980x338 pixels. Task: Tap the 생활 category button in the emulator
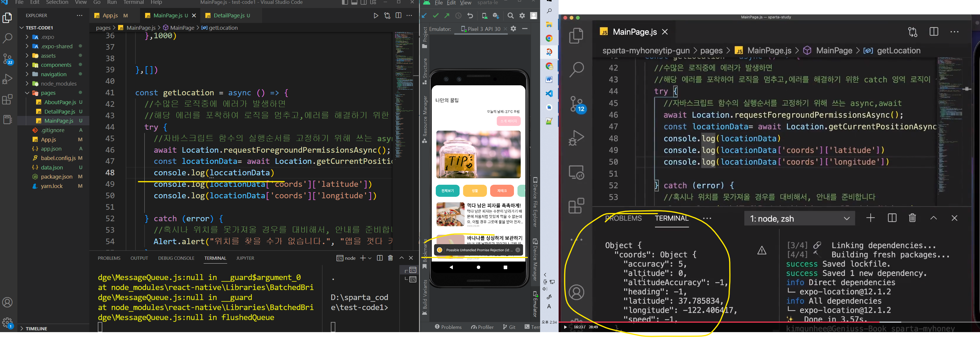475,191
